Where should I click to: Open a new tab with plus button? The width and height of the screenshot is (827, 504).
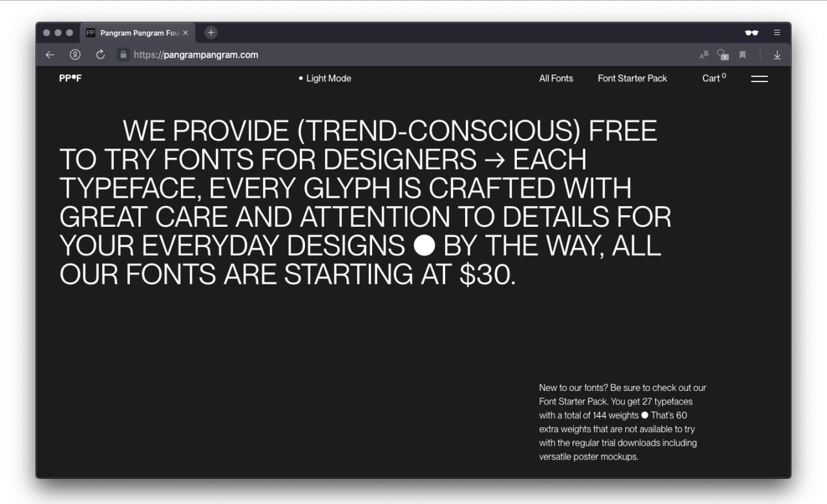[x=211, y=32]
